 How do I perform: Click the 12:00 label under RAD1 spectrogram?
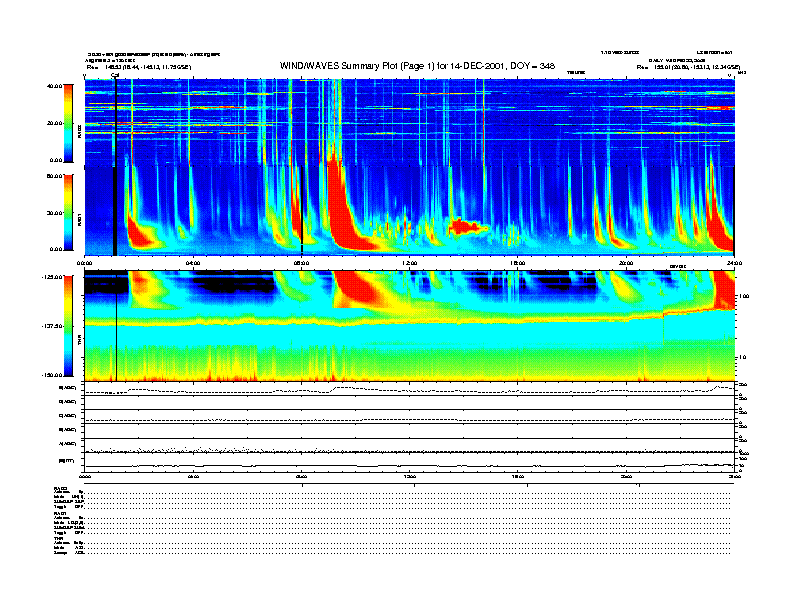[x=409, y=263]
